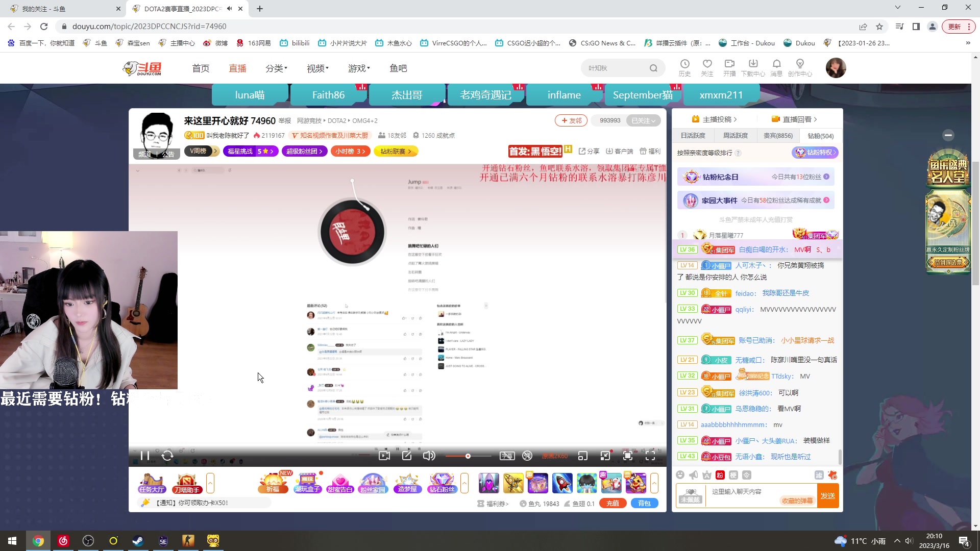Open the 已关注 follow dropdown
Screen dimensions: 980x551
643,121
